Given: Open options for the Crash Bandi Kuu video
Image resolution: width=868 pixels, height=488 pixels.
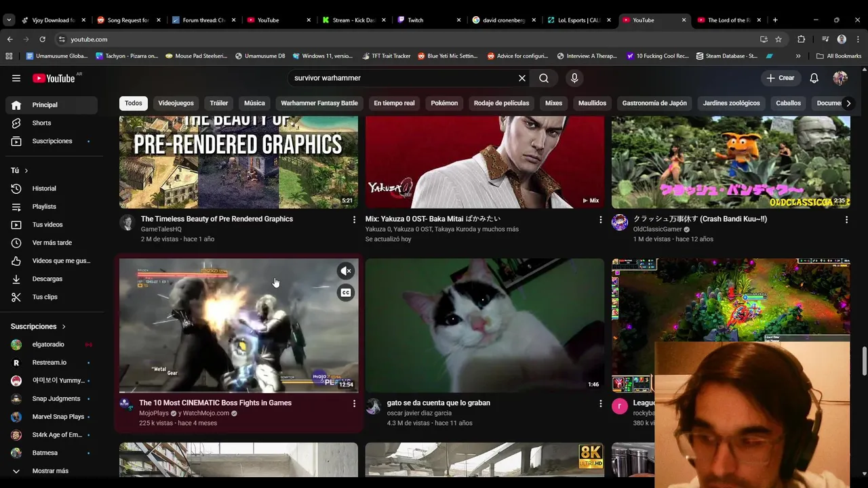Looking at the screenshot, I should point(846,220).
